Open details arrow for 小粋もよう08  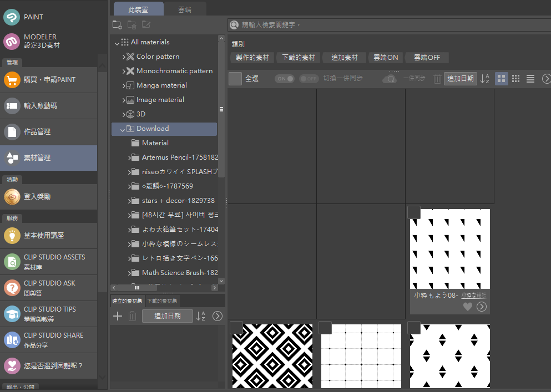coord(482,307)
